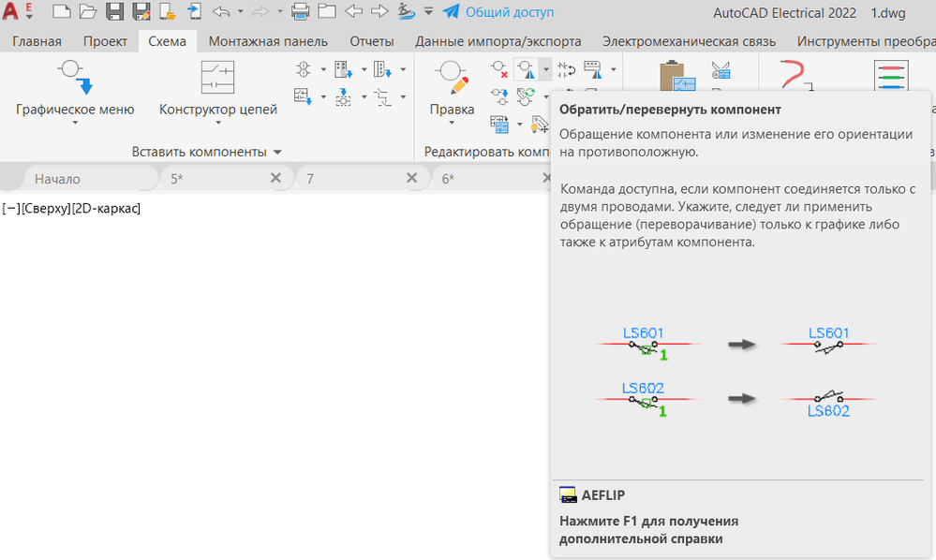This screenshot has width=936, height=560.
Task: Go to previous project drawing arrow
Action: 354,11
